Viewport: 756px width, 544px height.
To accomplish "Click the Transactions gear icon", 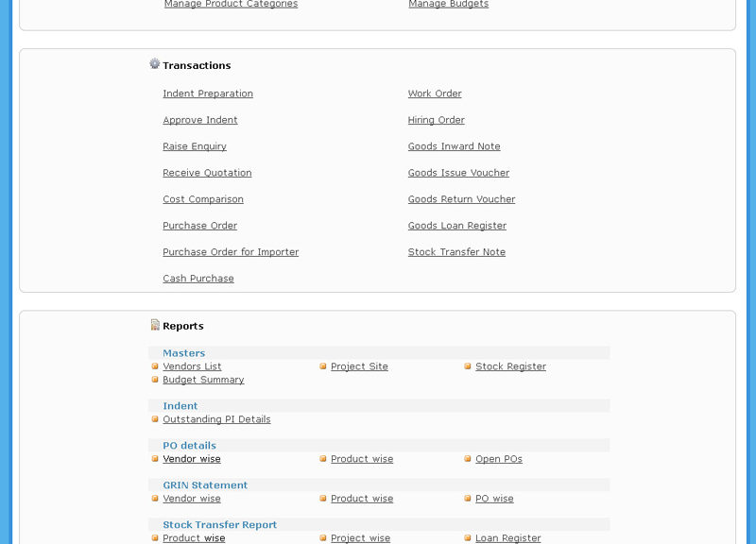I will (x=154, y=63).
